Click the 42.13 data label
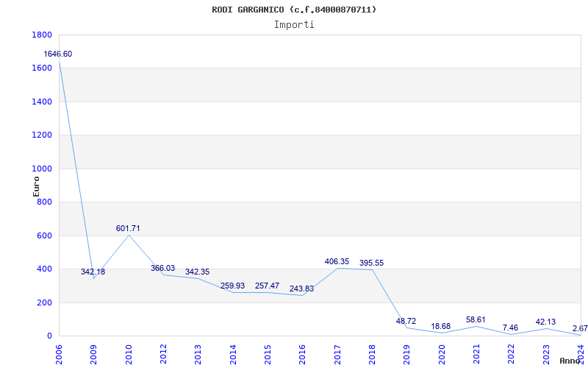The width and height of the screenshot is (588, 368). pos(545,322)
